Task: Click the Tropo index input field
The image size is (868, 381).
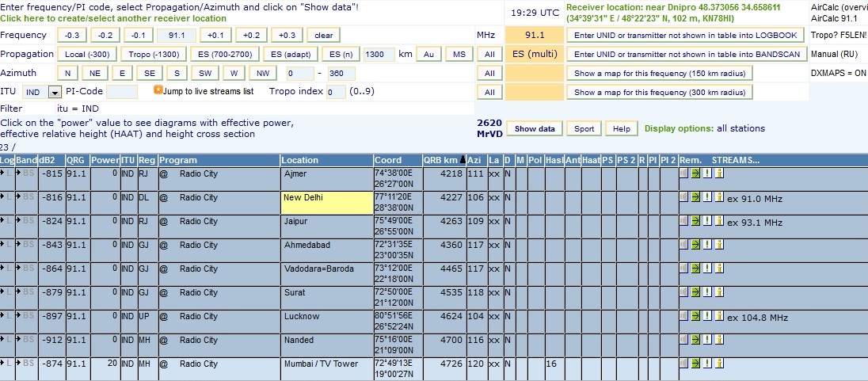Action: [x=336, y=92]
